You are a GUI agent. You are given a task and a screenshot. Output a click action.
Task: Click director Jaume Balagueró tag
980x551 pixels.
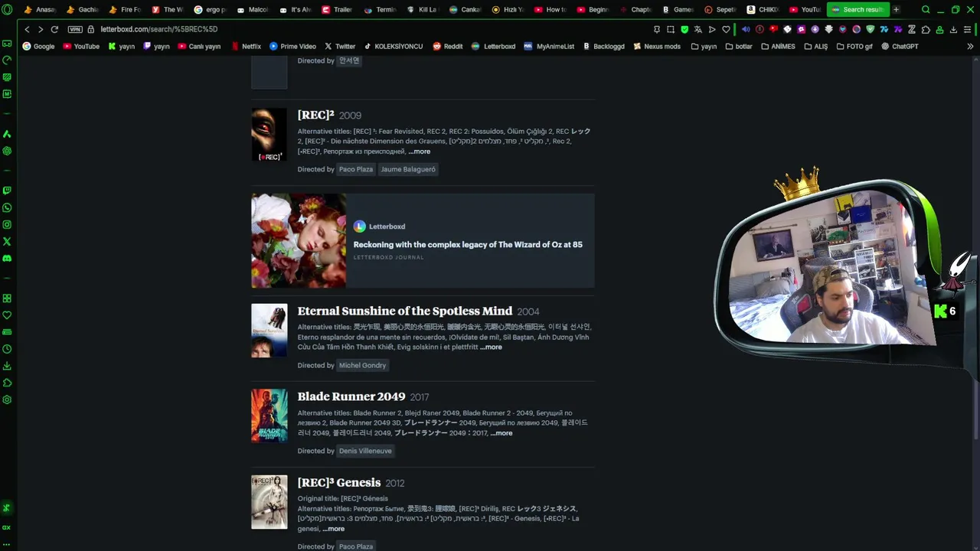[408, 169]
